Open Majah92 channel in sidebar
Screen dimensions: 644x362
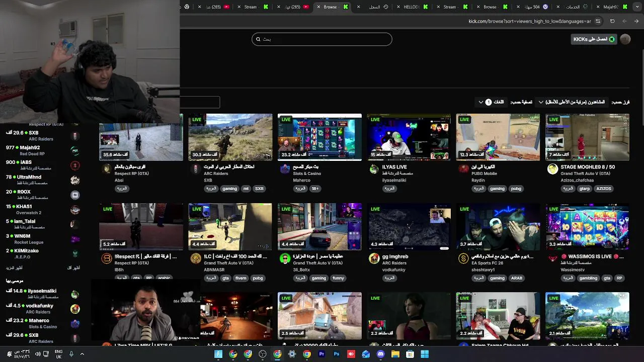tap(42, 150)
